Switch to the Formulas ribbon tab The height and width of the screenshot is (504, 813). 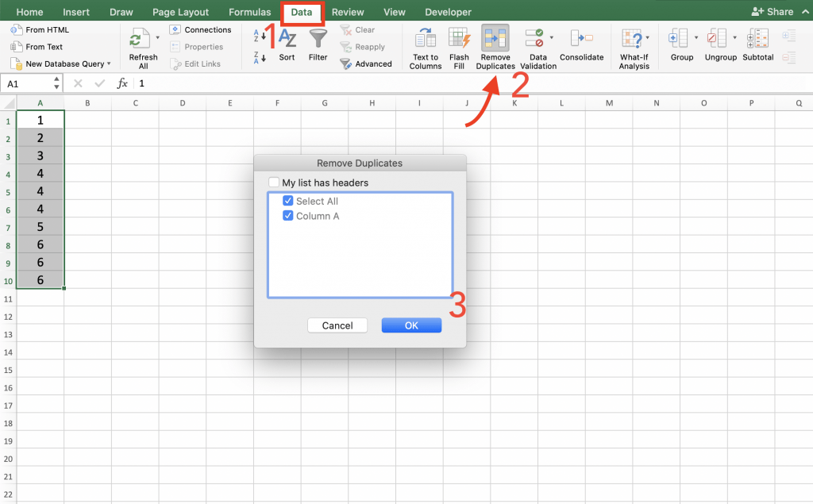point(249,11)
